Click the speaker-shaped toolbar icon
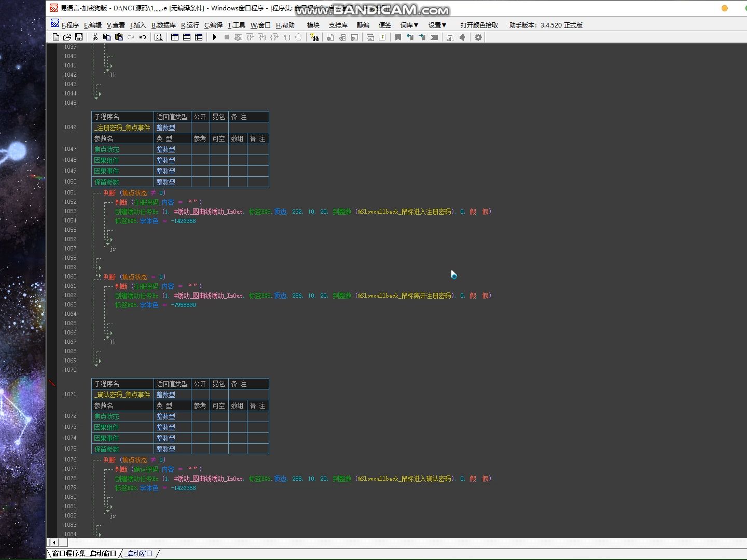Viewport: 747px width, 560px height. pyautogui.click(x=462, y=37)
